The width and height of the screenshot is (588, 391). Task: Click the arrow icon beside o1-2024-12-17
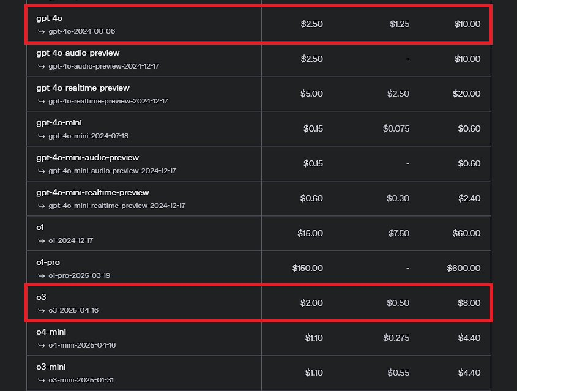[x=41, y=240]
